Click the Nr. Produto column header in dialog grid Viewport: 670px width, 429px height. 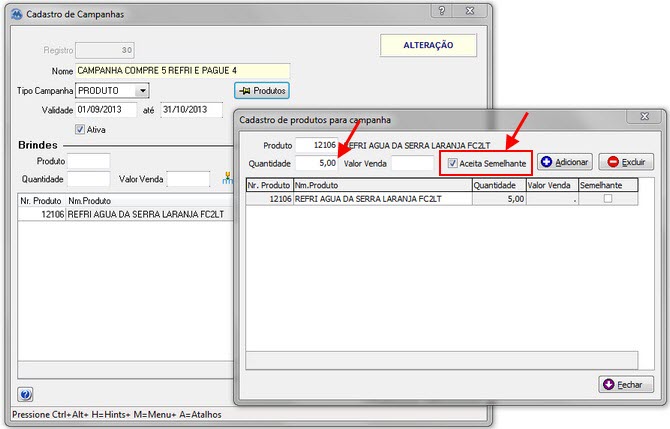pos(270,185)
